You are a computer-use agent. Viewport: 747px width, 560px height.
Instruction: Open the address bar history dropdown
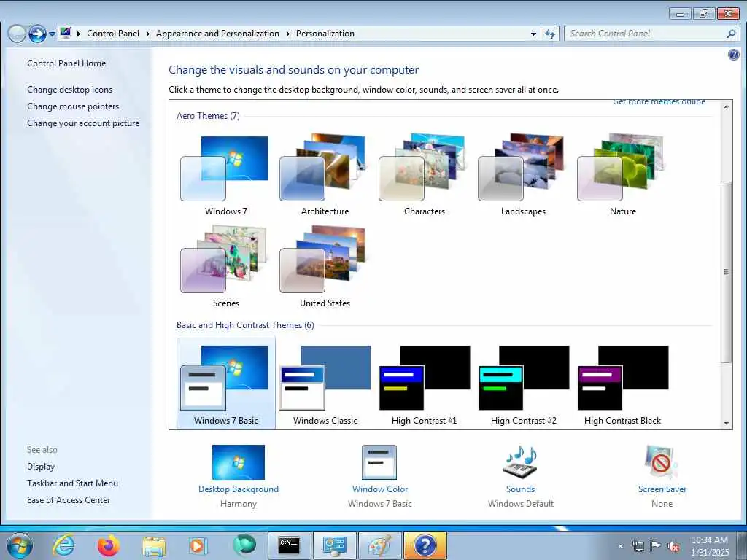pyautogui.click(x=533, y=34)
